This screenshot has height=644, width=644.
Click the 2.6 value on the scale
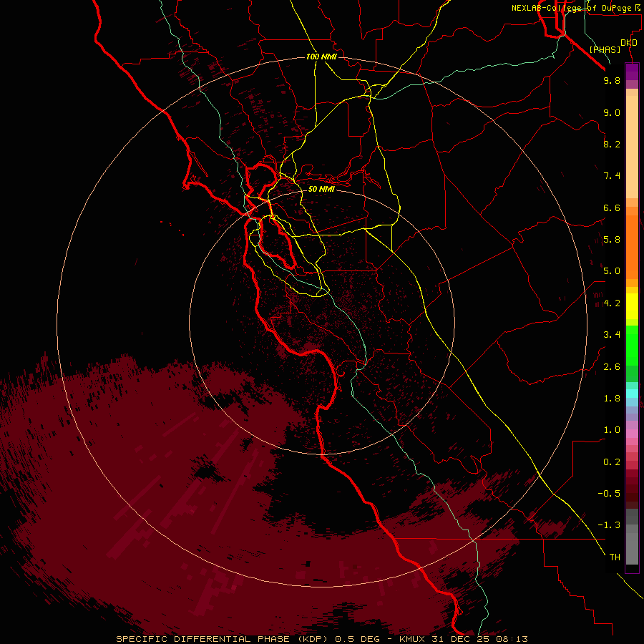point(612,367)
